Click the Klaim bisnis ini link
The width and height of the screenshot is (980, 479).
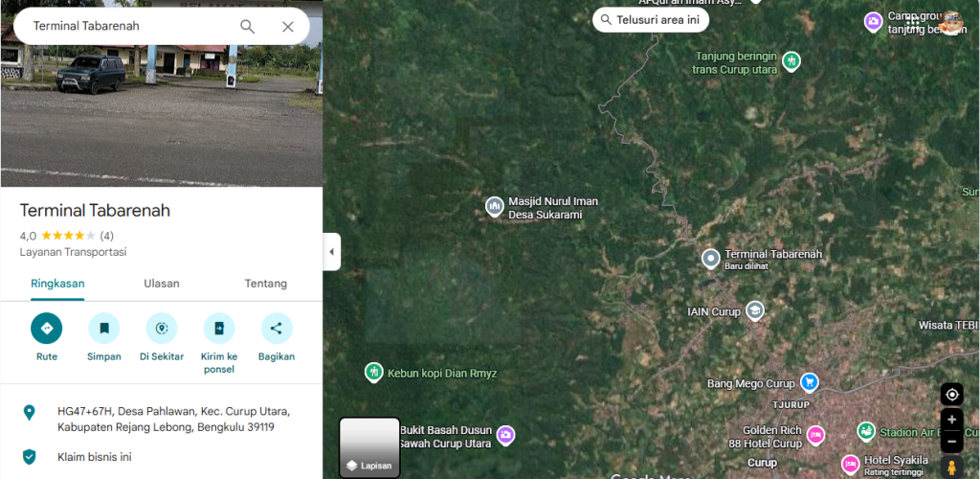(x=95, y=457)
